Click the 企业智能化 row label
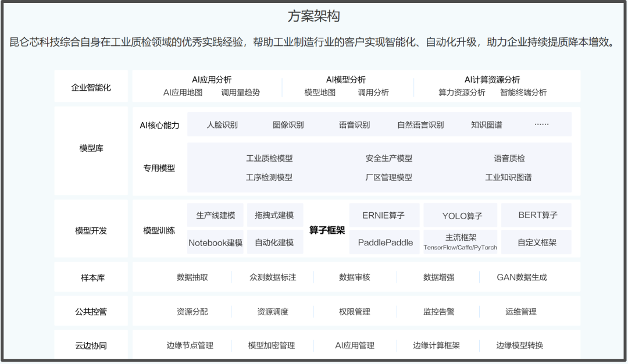This screenshot has width=628, height=364. tap(91, 87)
